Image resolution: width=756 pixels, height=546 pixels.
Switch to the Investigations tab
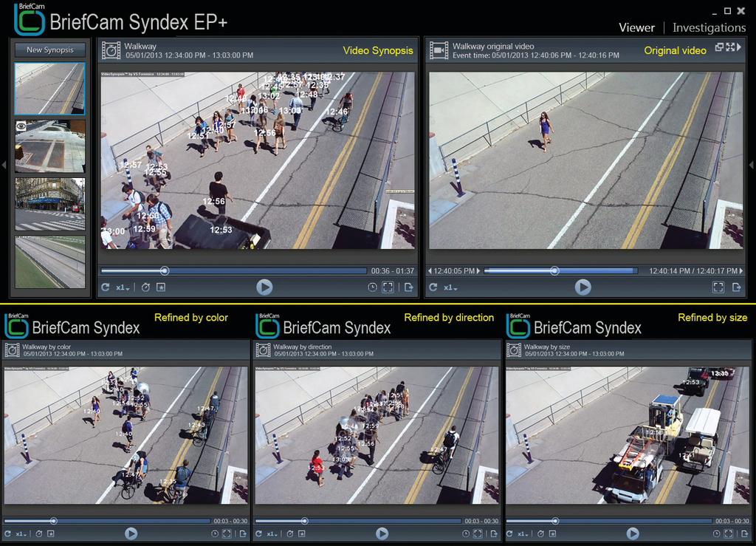click(x=708, y=27)
